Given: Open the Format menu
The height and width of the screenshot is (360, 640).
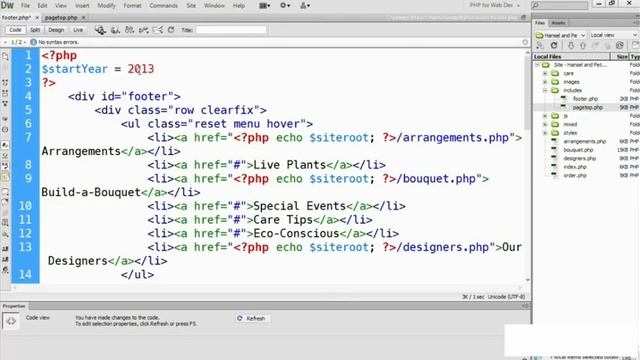Looking at the screenshot, I should click(x=132, y=6).
